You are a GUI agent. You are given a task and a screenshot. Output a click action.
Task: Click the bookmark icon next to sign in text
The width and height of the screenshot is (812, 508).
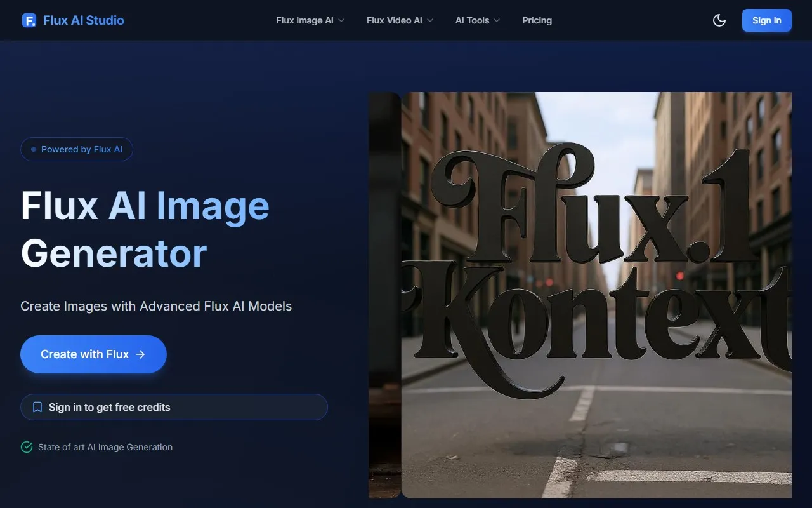pyautogui.click(x=37, y=406)
